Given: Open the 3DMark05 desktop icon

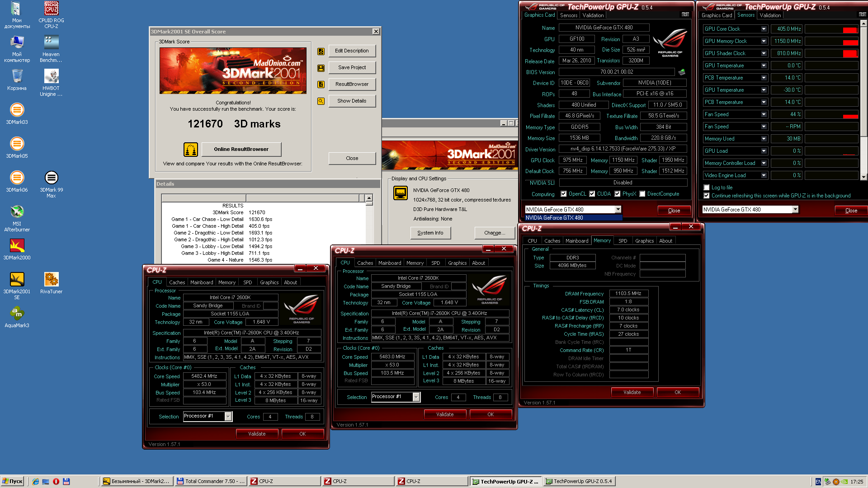Looking at the screenshot, I should [17, 148].
